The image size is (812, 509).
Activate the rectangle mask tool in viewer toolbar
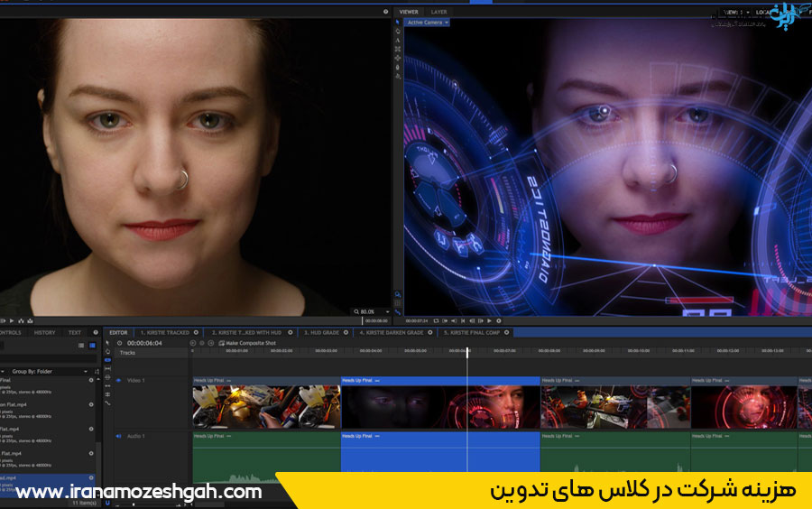[398, 50]
